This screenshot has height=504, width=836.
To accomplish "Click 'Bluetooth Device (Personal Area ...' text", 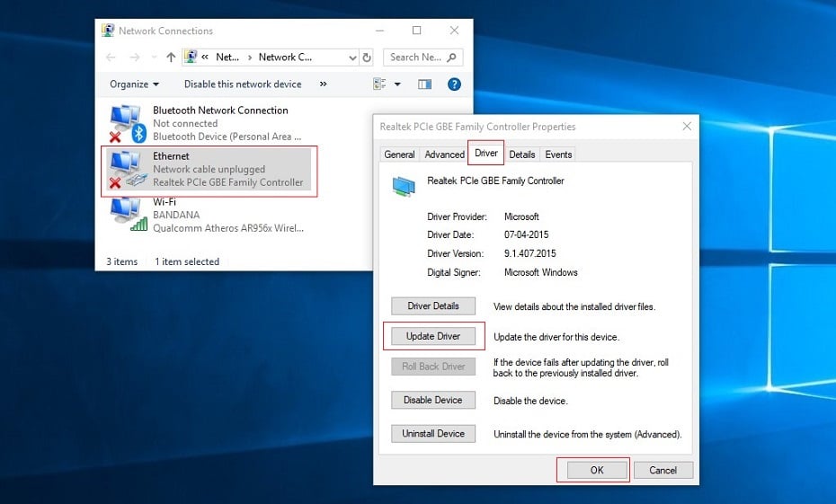I will [x=227, y=137].
